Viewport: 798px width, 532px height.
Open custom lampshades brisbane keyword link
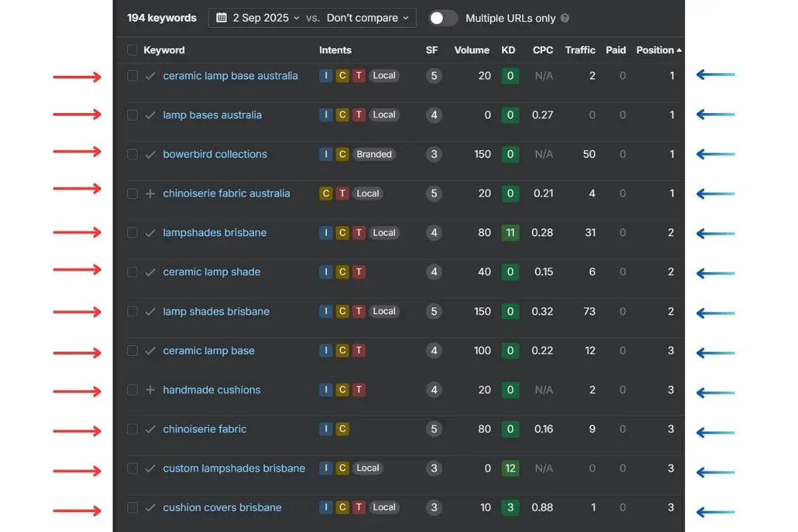[234, 468]
